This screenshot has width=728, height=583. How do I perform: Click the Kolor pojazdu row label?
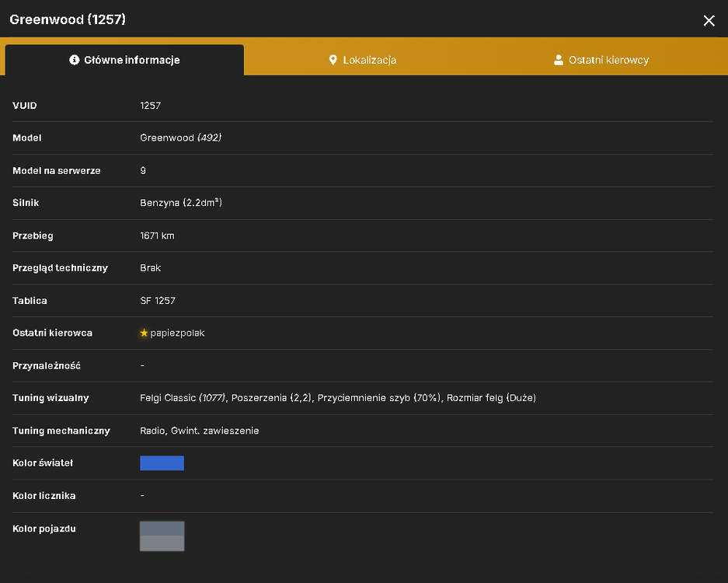click(44, 529)
